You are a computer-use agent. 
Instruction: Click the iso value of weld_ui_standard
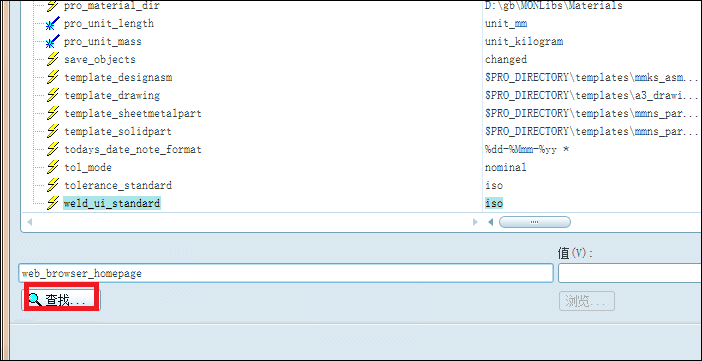pos(494,203)
